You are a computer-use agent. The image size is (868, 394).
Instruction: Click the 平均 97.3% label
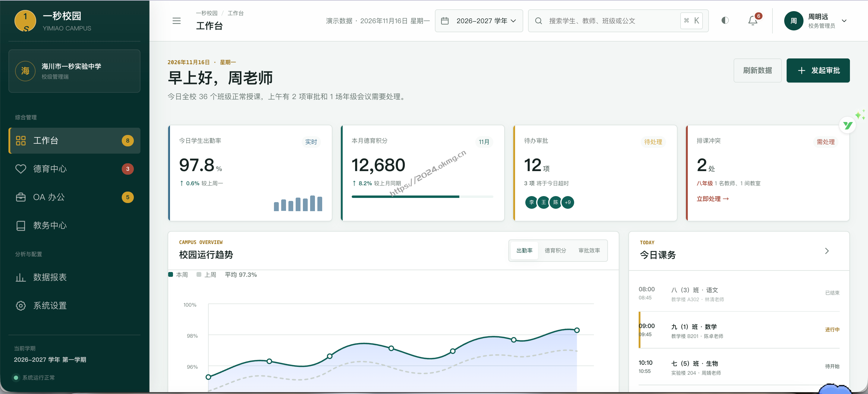[x=241, y=274]
